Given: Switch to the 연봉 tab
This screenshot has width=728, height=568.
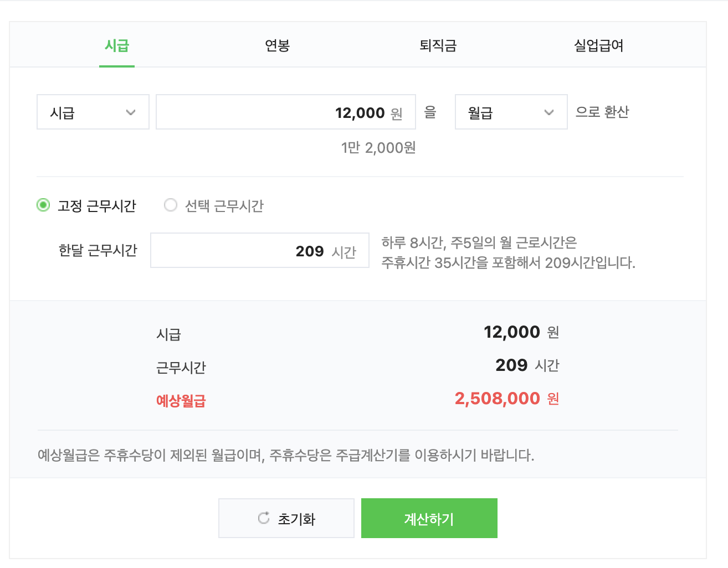Looking at the screenshot, I should tap(278, 47).
